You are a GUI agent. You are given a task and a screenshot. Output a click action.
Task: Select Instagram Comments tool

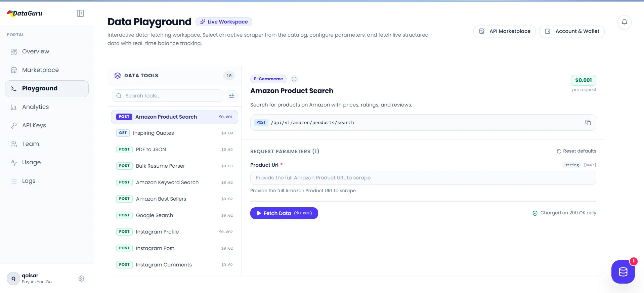[x=174, y=265]
